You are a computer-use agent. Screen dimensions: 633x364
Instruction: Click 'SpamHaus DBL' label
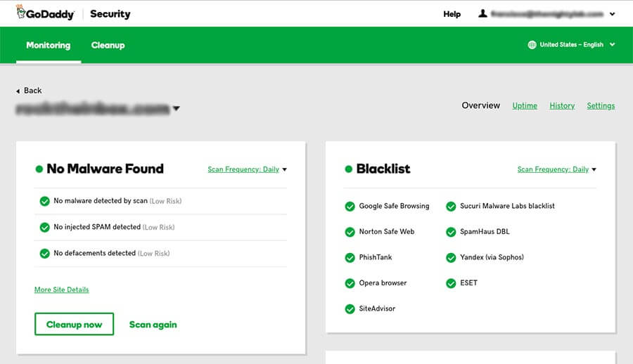click(x=485, y=232)
